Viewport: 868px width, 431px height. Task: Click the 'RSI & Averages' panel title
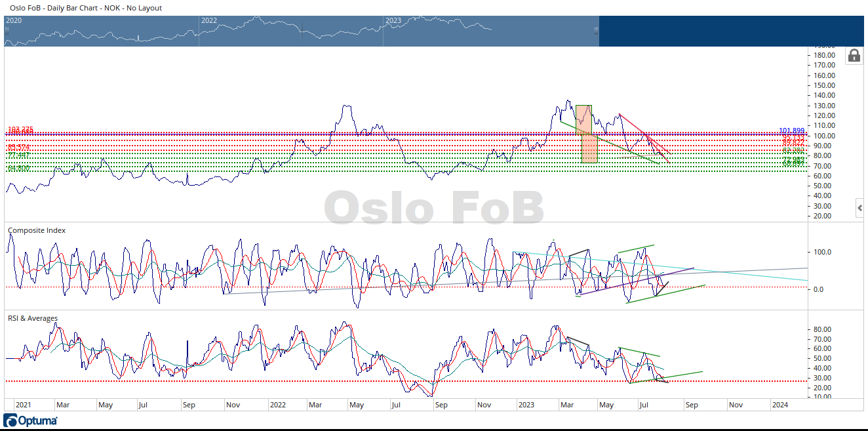(x=32, y=318)
